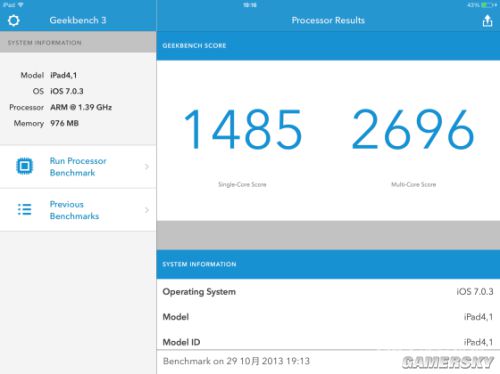This screenshot has height=374, width=500.
Task: Select the single-core score 1485
Action: [x=243, y=129]
